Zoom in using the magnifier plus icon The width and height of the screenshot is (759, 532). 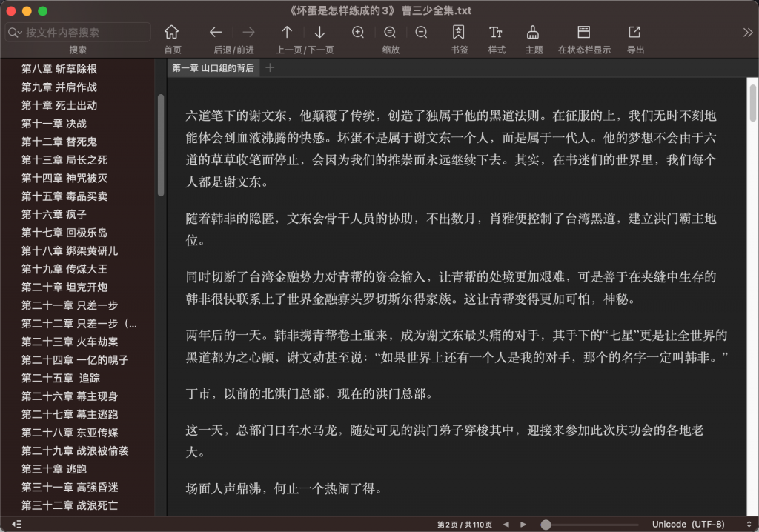click(x=358, y=33)
